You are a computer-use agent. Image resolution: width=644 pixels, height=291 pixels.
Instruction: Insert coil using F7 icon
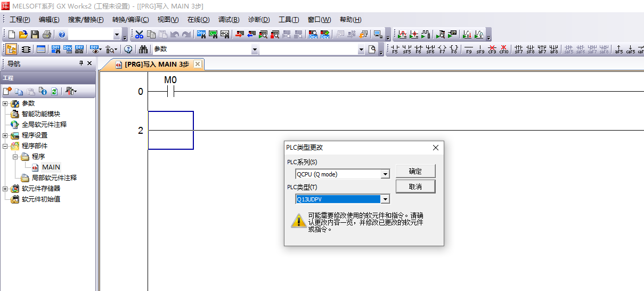[442, 50]
